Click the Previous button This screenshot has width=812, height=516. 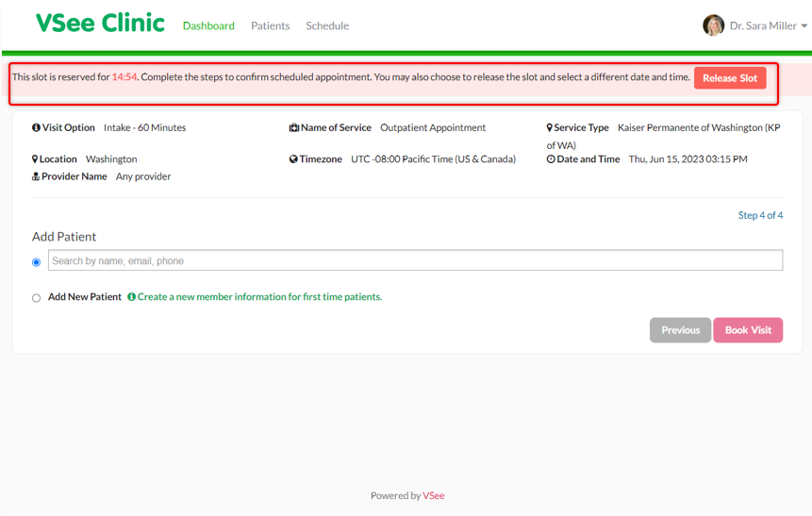tap(681, 330)
